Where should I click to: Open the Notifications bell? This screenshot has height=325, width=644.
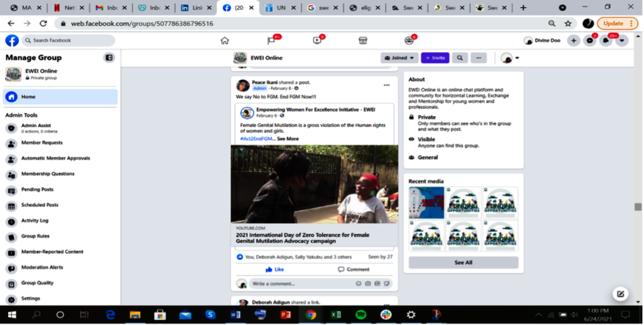coord(606,40)
